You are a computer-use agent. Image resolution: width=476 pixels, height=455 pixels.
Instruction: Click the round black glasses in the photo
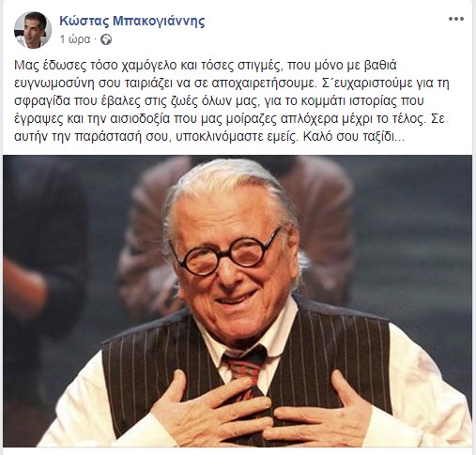click(226, 252)
